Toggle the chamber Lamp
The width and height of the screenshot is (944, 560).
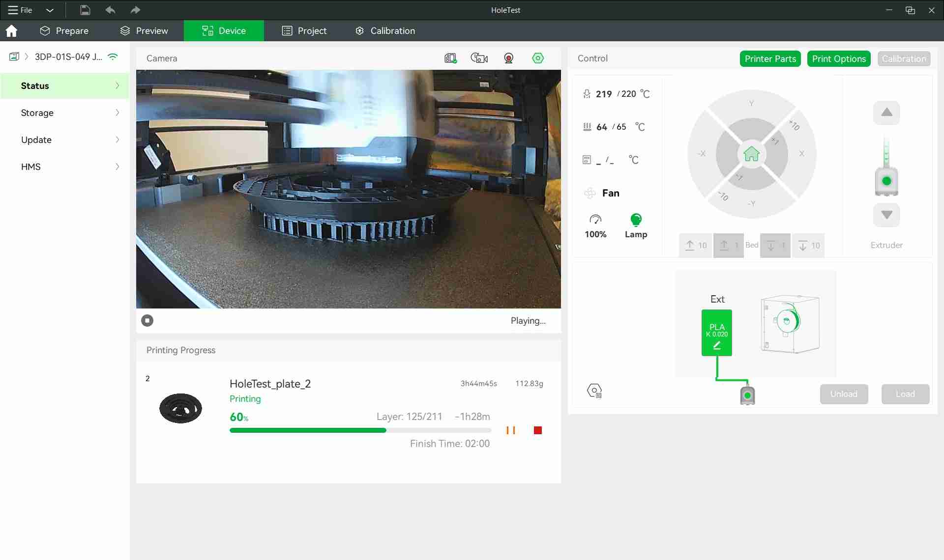(x=636, y=226)
